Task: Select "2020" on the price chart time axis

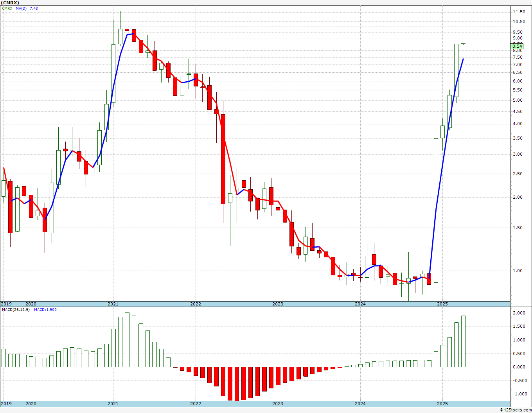Action: click(x=31, y=304)
